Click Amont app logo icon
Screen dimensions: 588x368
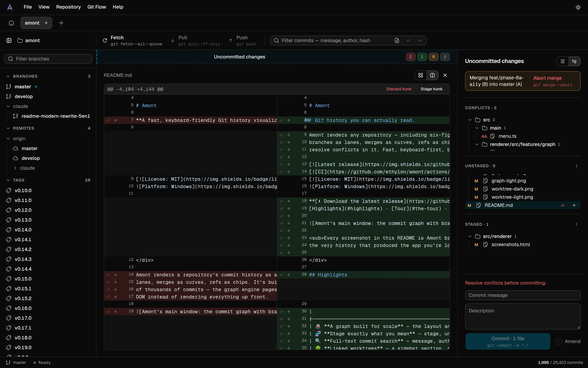click(x=10, y=7)
